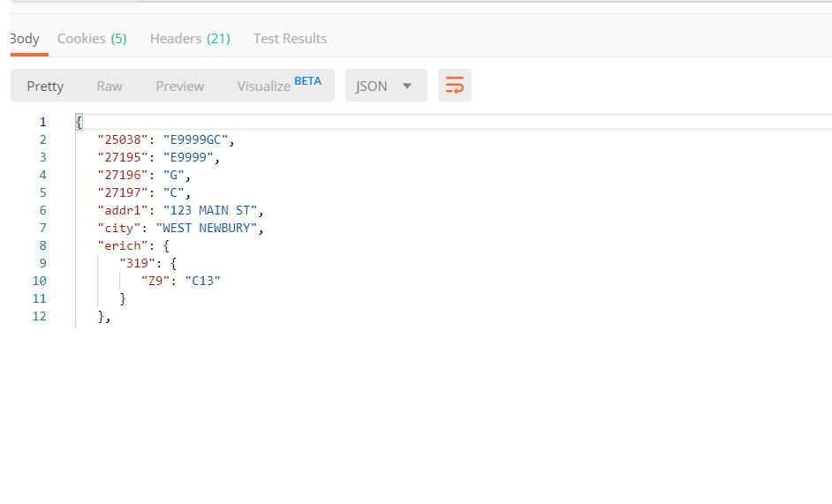Click line number 1 in gutter

pyautogui.click(x=43, y=122)
